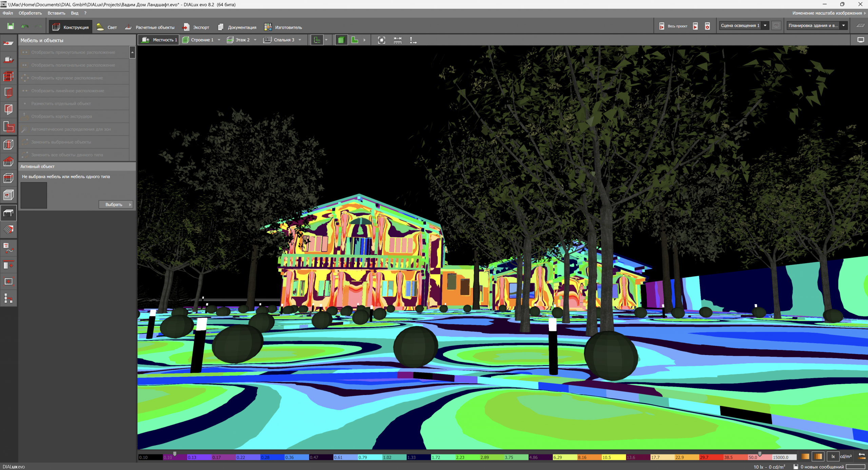The width and height of the screenshot is (868, 470).
Task: Click the 50.0 upper scale slider handle
Action: (760, 454)
